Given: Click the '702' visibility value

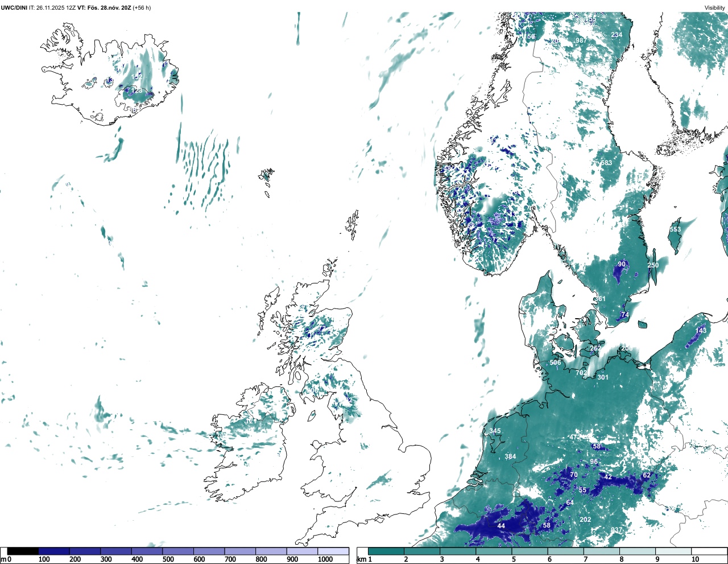Looking at the screenshot, I should [x=581, y=373].
